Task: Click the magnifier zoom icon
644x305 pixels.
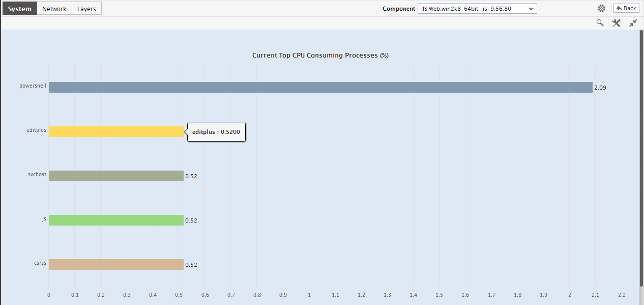Action: (x=600, y=23)
